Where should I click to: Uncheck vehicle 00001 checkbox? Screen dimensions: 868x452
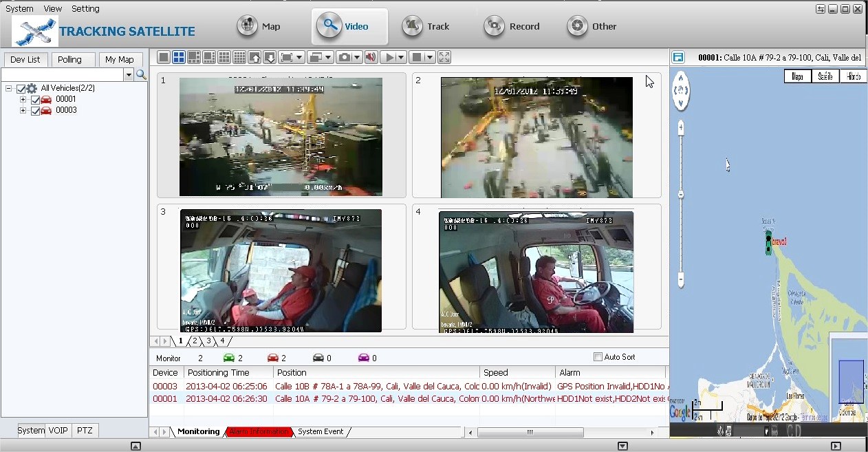coord(36,100)
